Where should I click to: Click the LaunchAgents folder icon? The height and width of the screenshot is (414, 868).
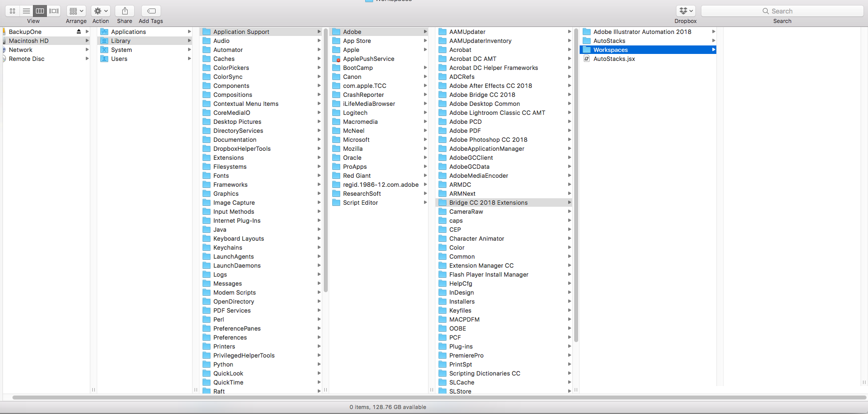click(207, 257)
